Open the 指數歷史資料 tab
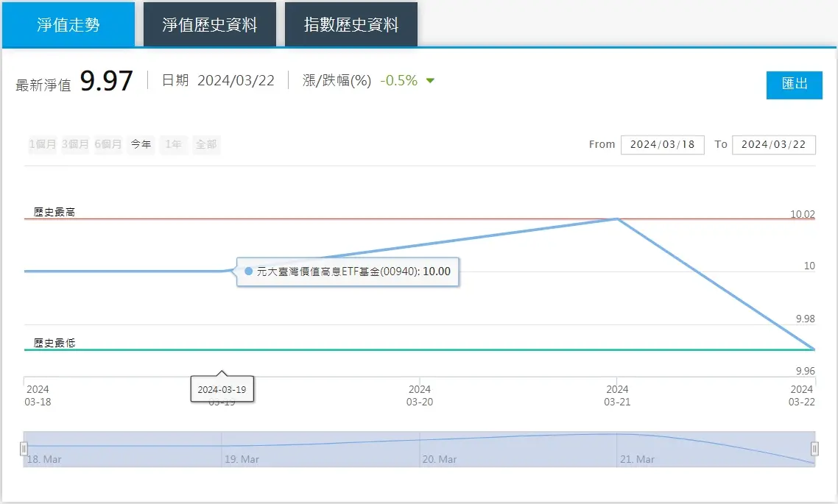Viewport: 838px width, 504px height. 351,25
